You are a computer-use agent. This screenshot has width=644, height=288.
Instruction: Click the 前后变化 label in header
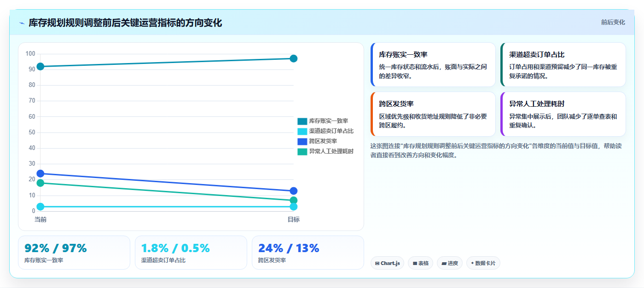coord(613,22)
